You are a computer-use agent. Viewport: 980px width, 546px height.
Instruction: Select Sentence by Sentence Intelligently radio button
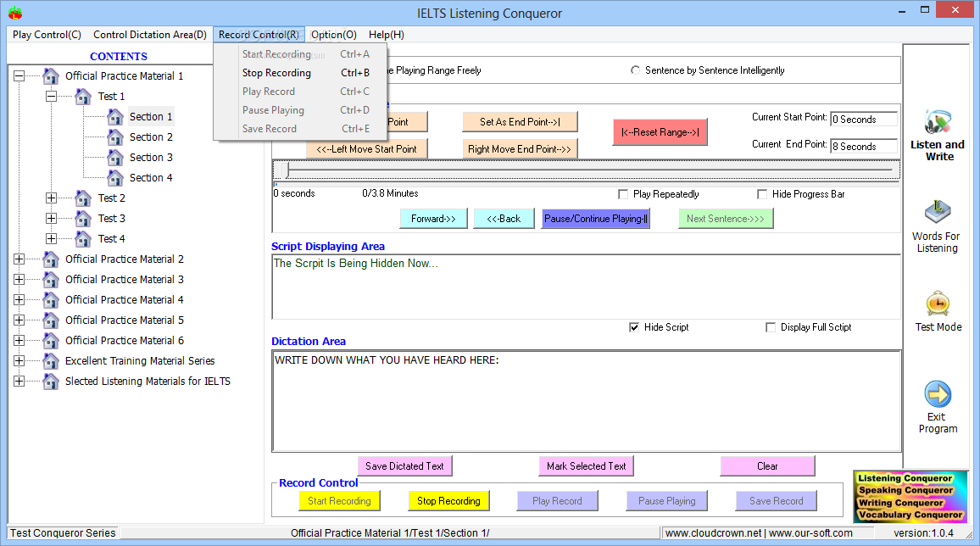pyautogui.click(x=635, y=70)
